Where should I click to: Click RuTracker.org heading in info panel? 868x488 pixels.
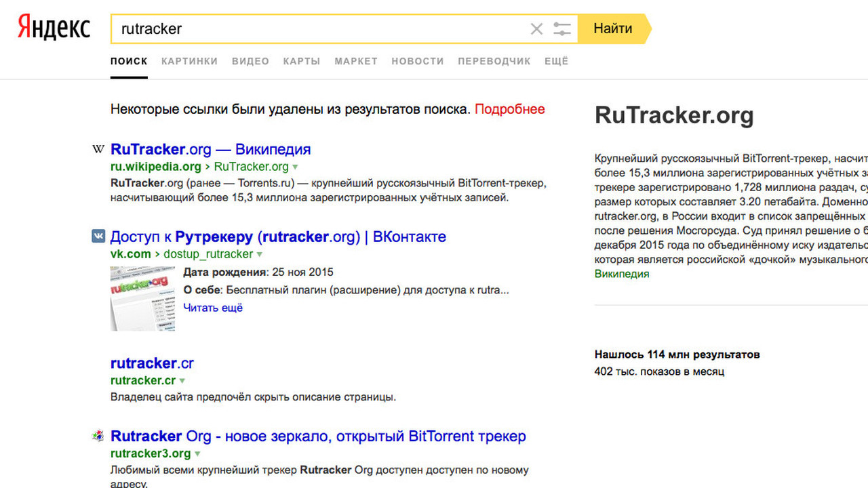point(674,115)
